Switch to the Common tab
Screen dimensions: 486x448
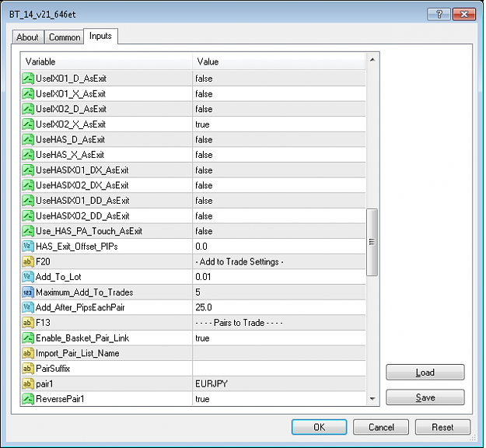[65, 37]
